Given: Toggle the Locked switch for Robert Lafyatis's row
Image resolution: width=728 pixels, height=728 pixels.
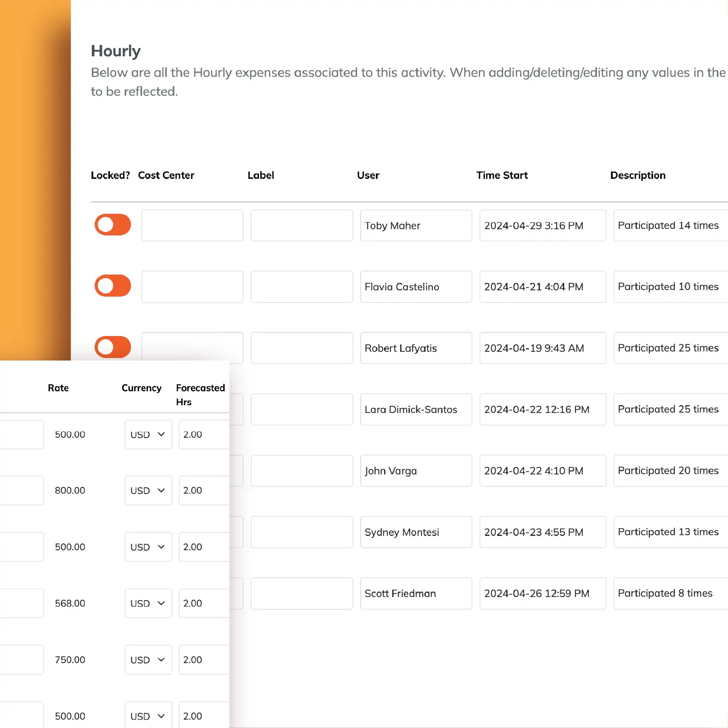Looking at the screenshot, I should pos(112,347).
